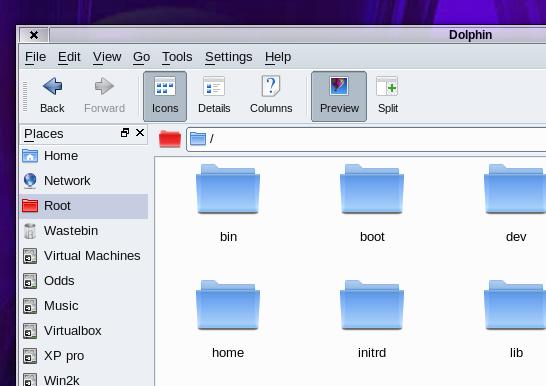The height and width of the screenshot is (386, 546).
Task: Select the home folder icon in file view
Action: [x=228, y=305]
